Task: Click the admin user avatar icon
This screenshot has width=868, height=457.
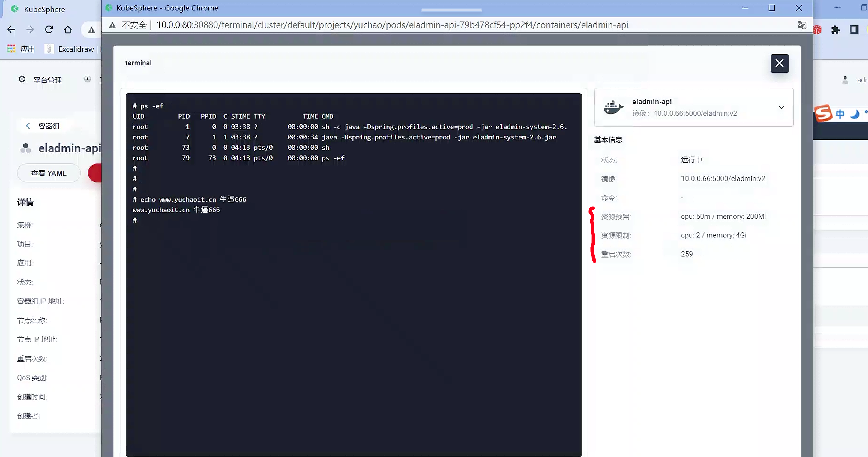Action: click(x=845, y=80)
